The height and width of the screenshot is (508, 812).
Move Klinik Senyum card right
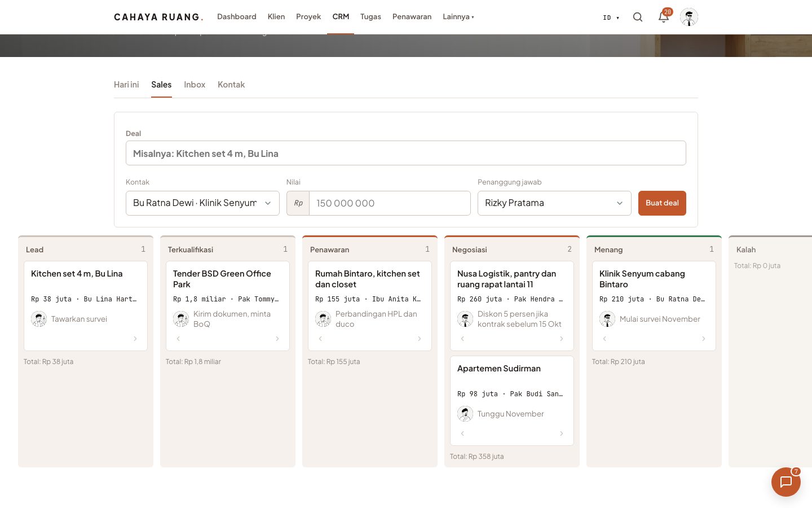[x=704, y=339]
